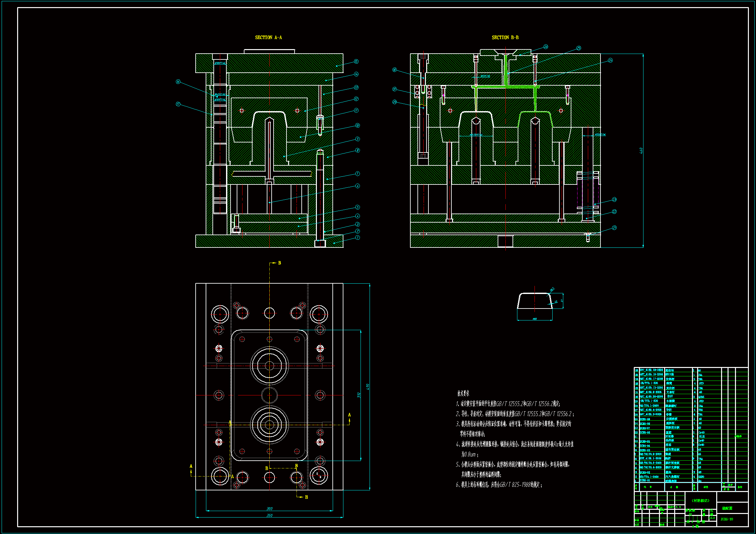Click the A section marker right of plan view
Screen dimensions: 756x534
pyautogui.click(x=349, y=415)
